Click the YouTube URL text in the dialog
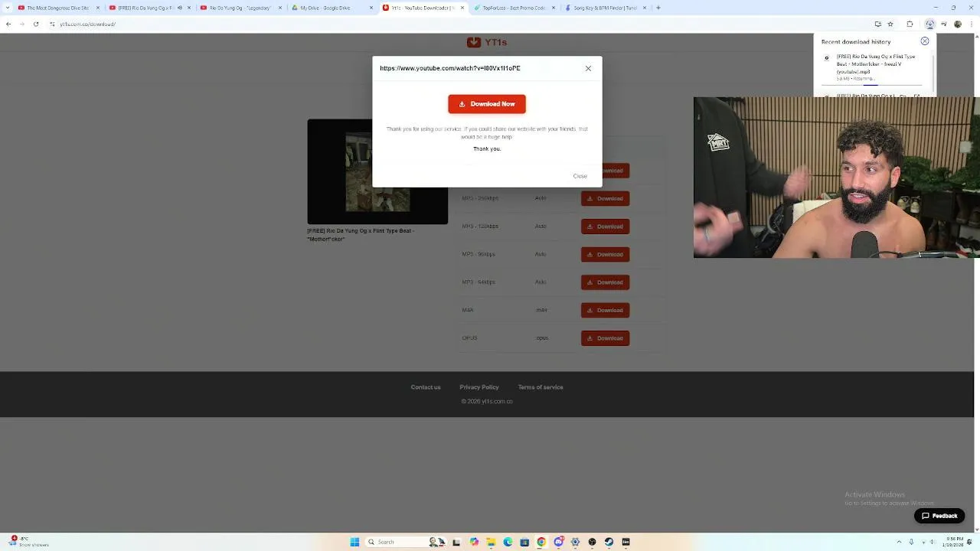The height and width of the screenshot is (551, 980). click(x=450, y=68)
